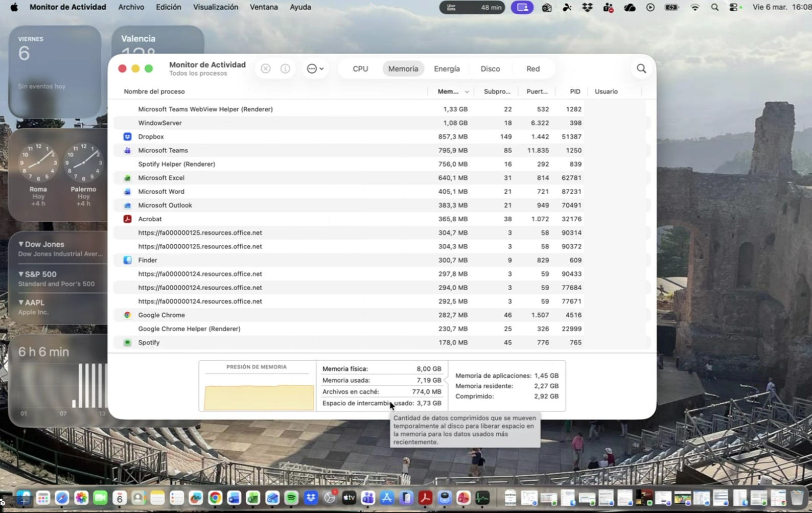Click the Google Chrome process icon

pos(127,315)
